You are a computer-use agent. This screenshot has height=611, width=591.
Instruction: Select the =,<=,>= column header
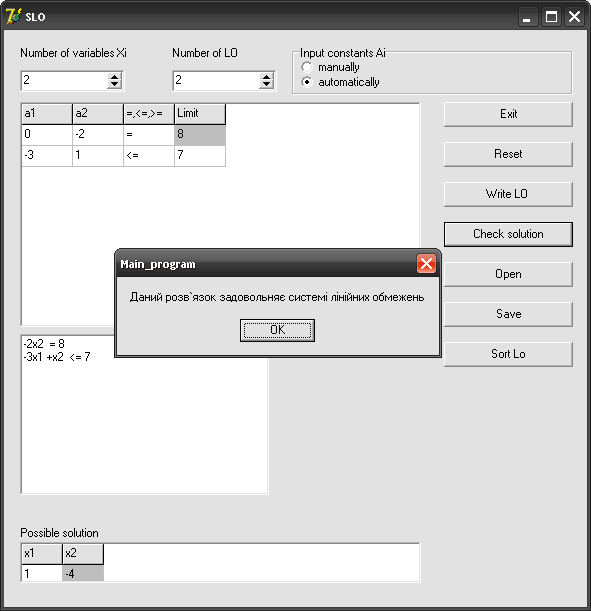tap(149, 114)
